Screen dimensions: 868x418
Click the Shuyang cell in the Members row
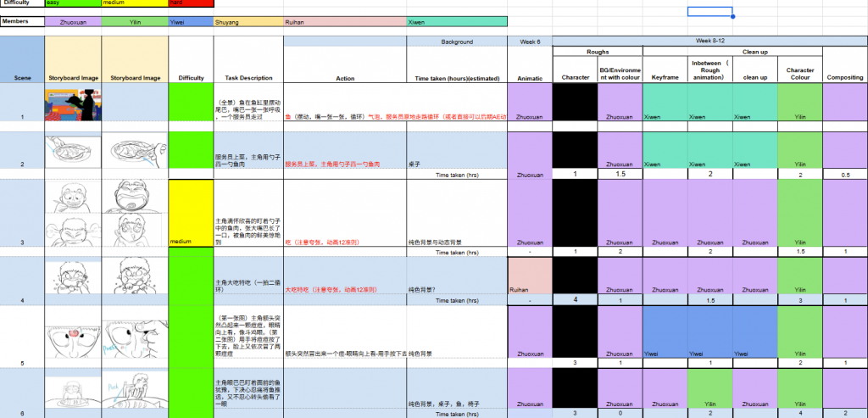[248, 21]
